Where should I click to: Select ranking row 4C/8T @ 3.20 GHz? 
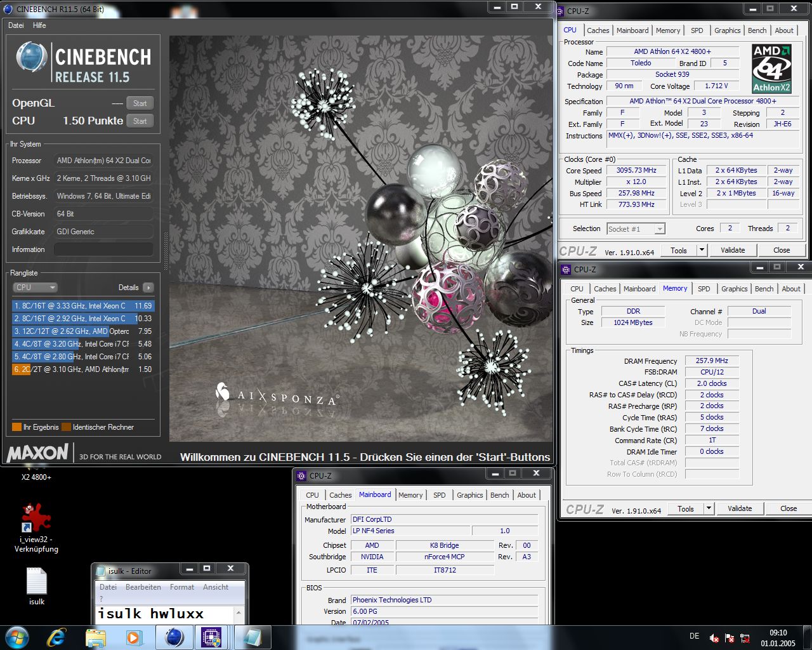point(83,344)
